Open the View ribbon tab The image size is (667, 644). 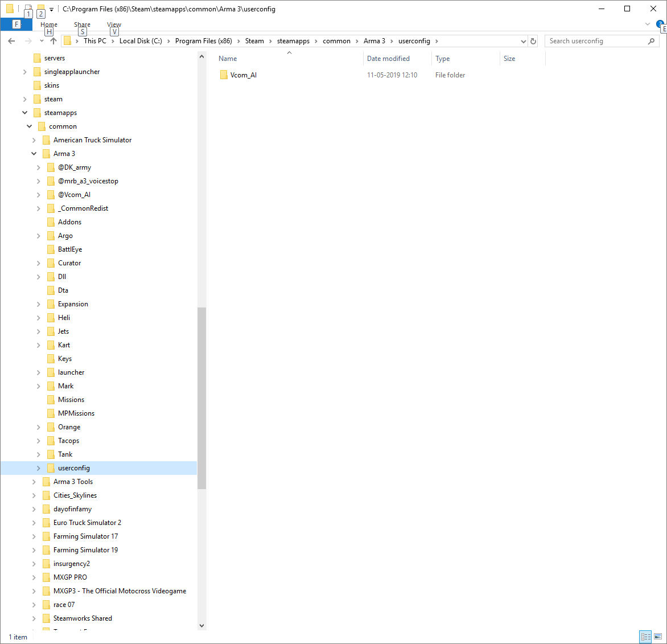click(x=114, y=24)
